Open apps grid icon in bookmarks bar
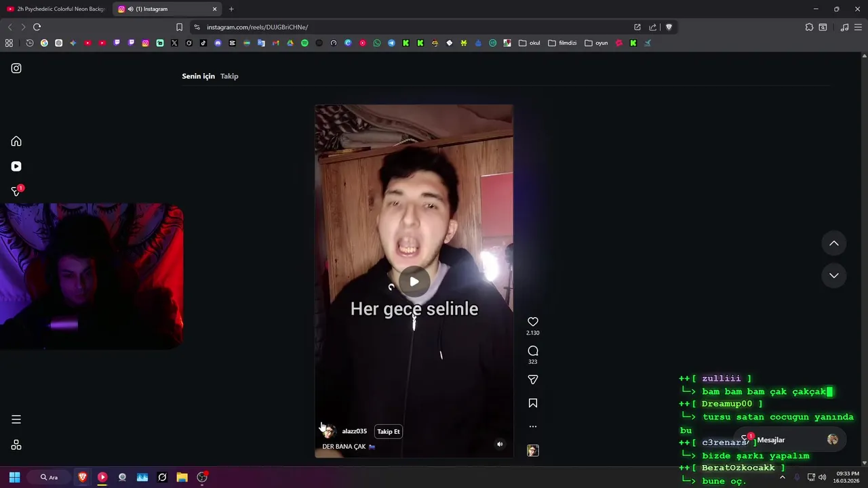 (9, 43)
